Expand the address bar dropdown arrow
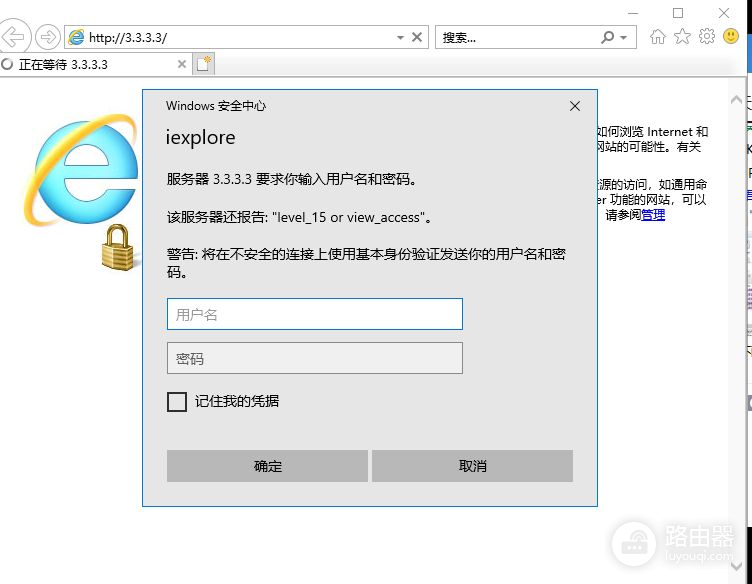The image size is (752, 584). click(x=400, y=37)
